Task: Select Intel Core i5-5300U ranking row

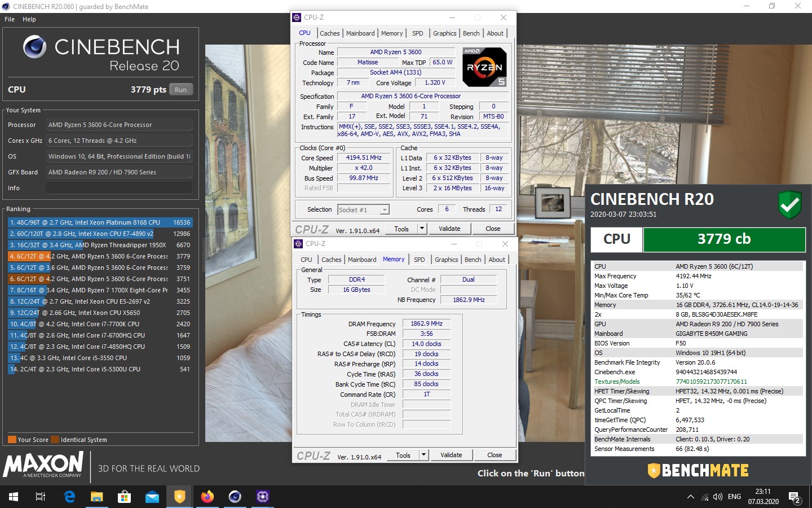Action: pos(100,369)
